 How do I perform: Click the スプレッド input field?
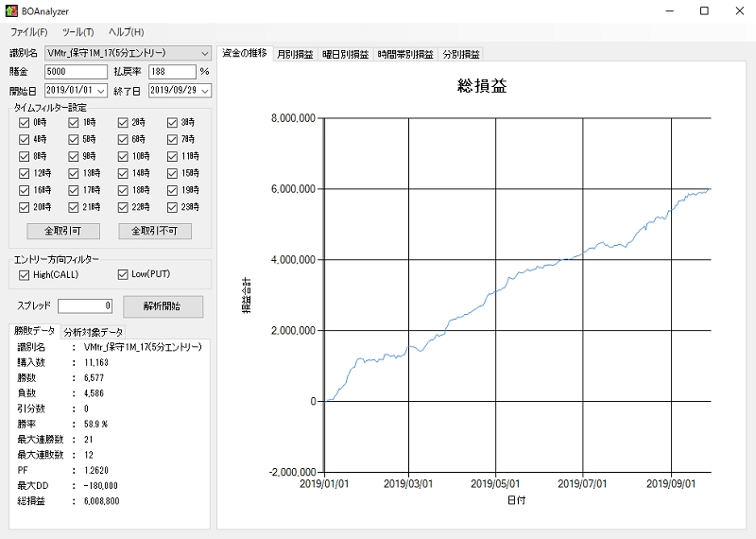85,305
